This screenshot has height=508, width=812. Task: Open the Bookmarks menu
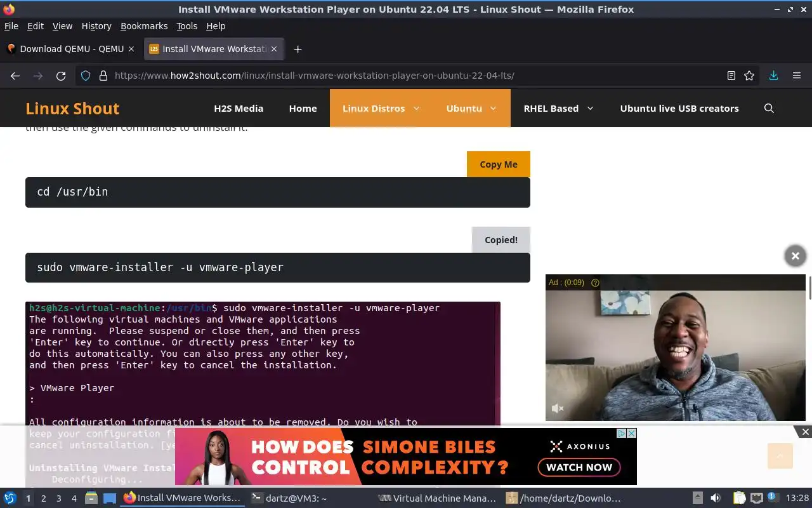(144, 26)
